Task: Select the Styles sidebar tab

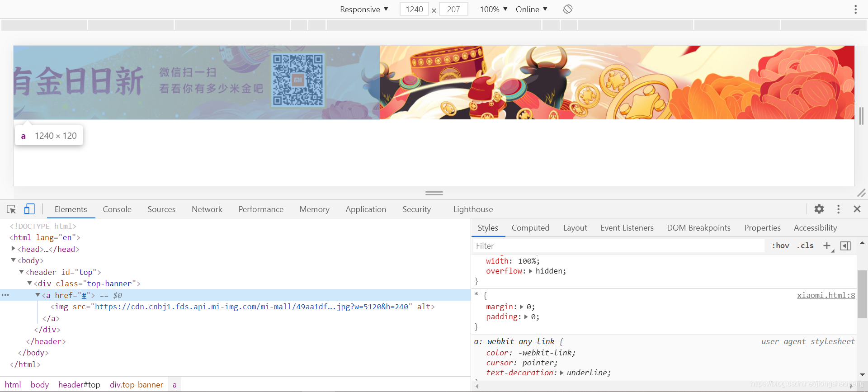Action: click(x=488, y=228)
